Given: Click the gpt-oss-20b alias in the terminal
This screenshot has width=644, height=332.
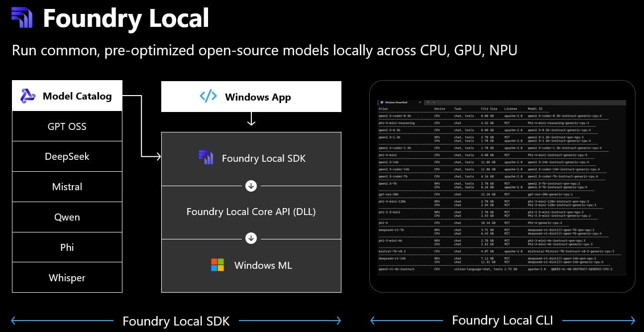Looking at the screenshot, I should pos(388,194).
